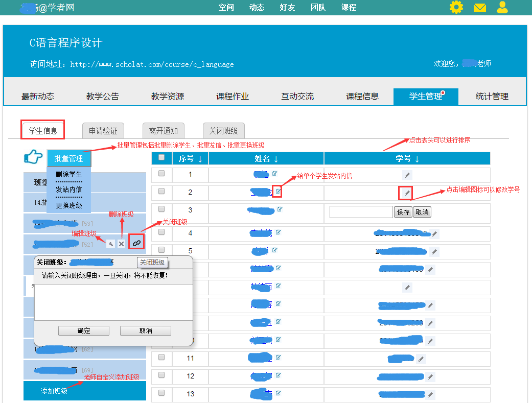This screenshot has height=403, width=532.
Task: Click the pencil edit icon in row 2
Action: (406, 193)
